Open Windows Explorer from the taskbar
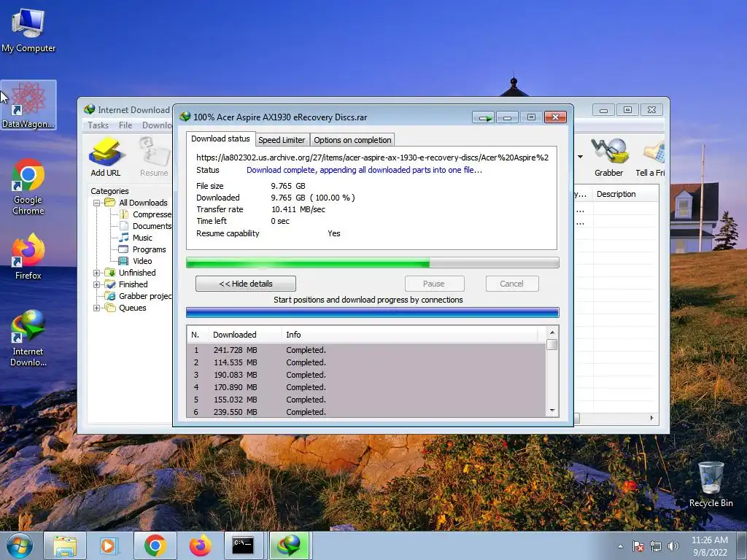 click(x=65, y=545)
